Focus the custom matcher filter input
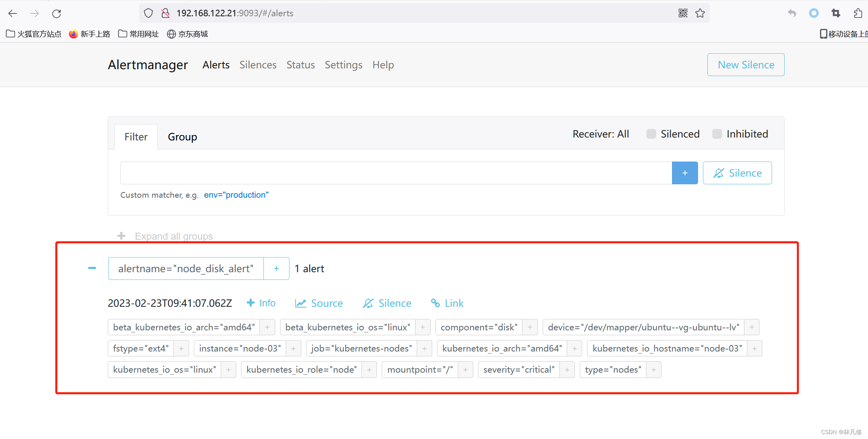 click(x=396, y=173)
